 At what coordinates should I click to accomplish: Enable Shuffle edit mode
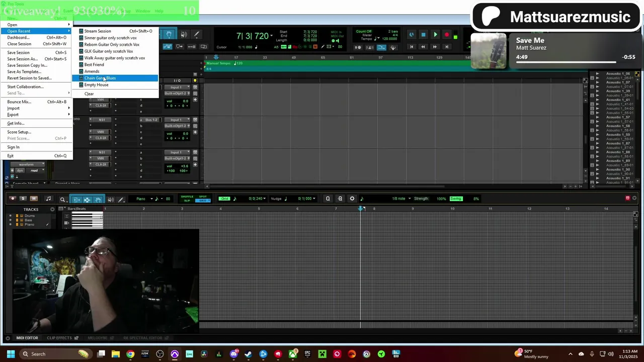(x=187, y=197)
